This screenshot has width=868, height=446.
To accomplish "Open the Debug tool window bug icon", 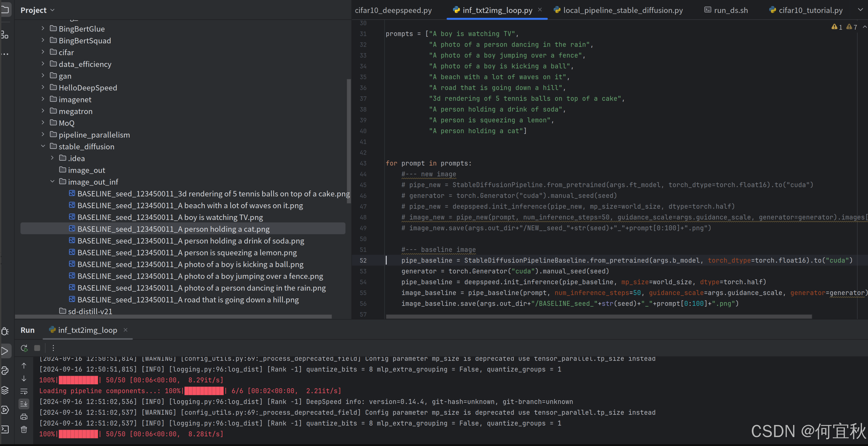I will (5, 331).
